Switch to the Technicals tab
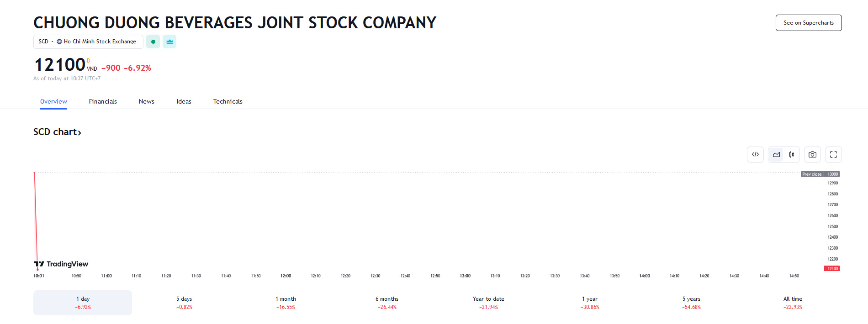 pos(228,101)
